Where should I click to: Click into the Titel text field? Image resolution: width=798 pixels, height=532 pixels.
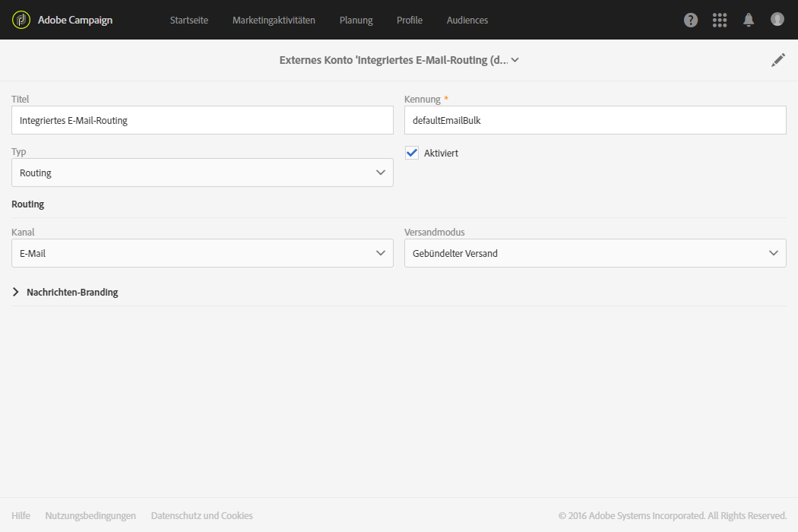[x=202, y=120]
